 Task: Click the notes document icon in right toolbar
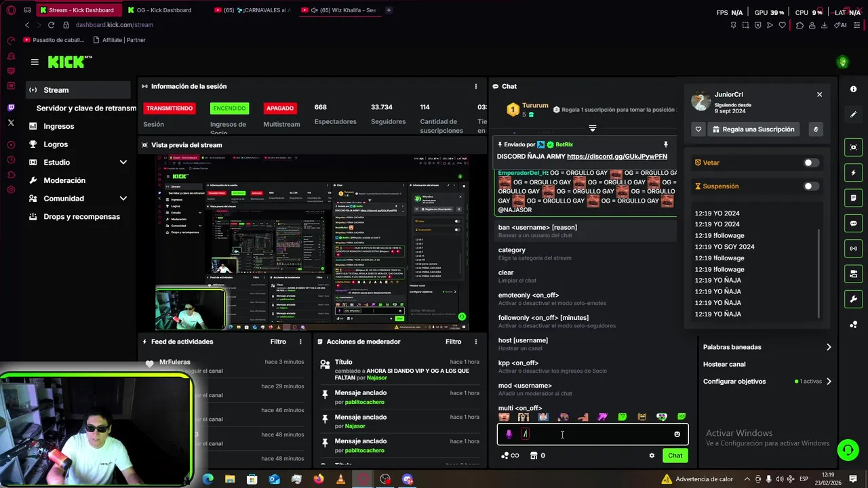point(853,198)
